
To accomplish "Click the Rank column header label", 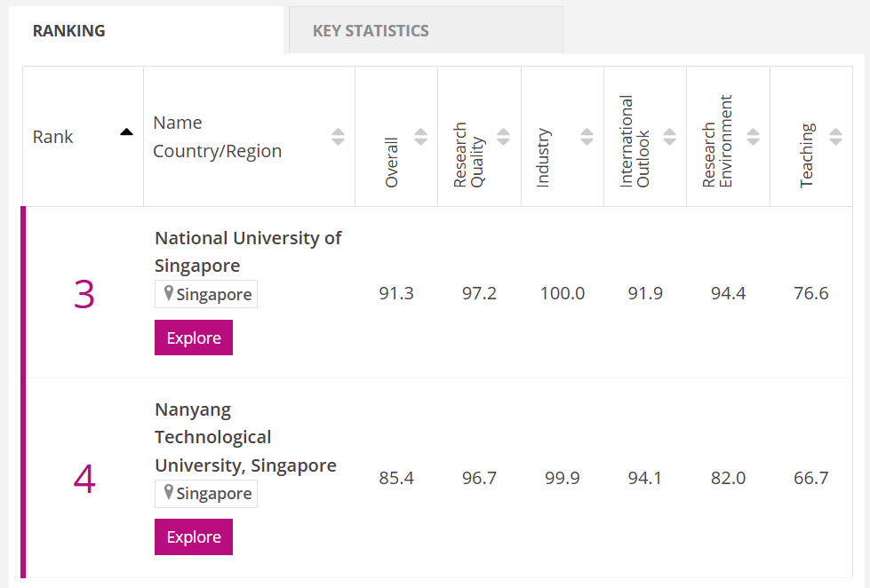I will pos(52,137).
